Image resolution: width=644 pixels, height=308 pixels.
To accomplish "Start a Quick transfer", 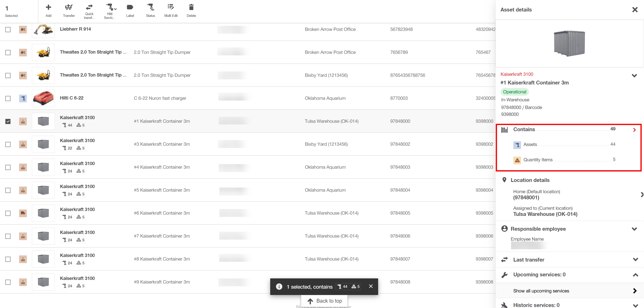I will click(x=89, y=11).
